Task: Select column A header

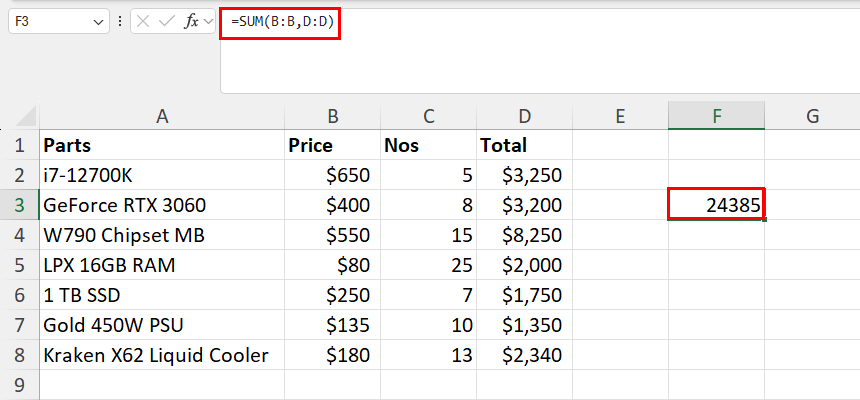Action: coord(162,116)
